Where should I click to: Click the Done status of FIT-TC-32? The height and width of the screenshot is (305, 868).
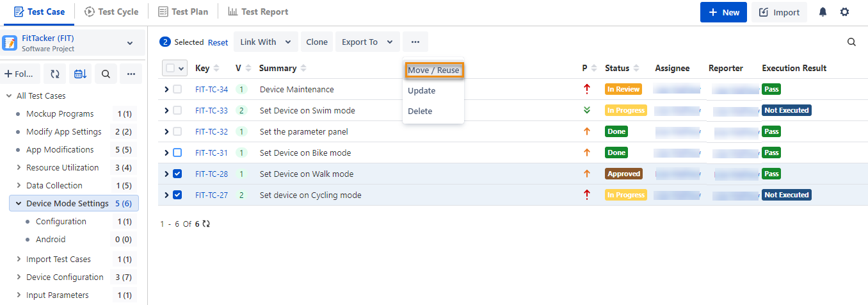(616, 131)
